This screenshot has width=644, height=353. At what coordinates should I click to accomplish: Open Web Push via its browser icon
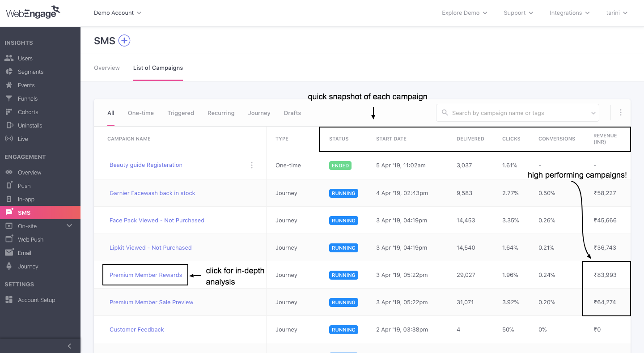pos(9,239)
